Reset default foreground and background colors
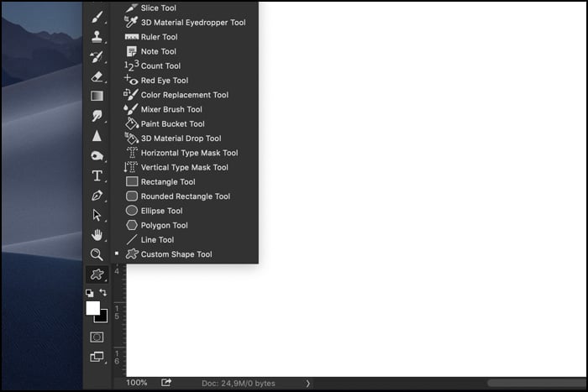 (x=90, y=293)
